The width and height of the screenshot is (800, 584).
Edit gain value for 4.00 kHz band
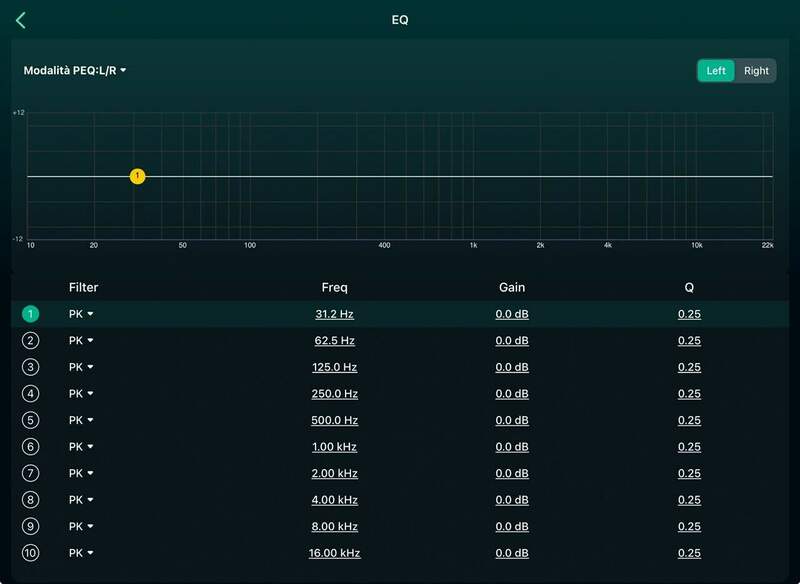pos(511,500)
